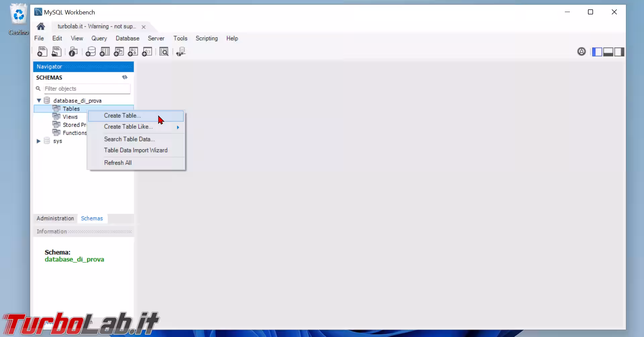The height and width of the screenshot is (337, 644).
Task: Open the Database menu
Action: pos(127,38)
